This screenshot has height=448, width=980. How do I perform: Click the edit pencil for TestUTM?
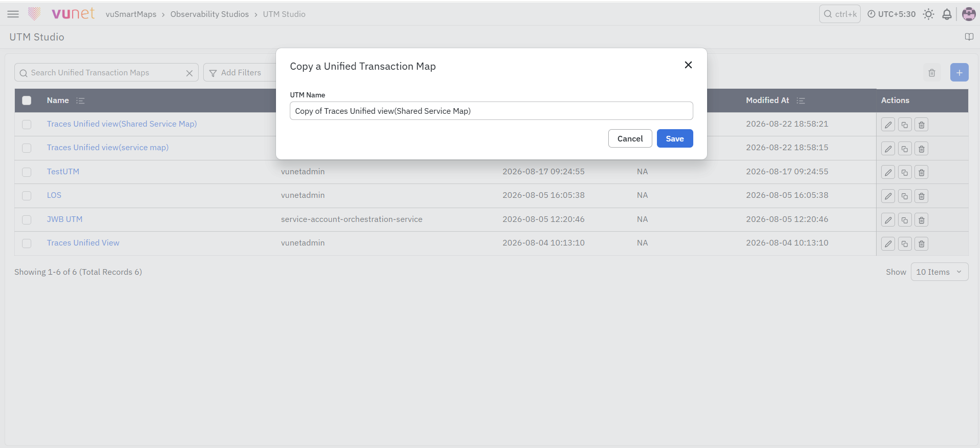click(888, 173)
